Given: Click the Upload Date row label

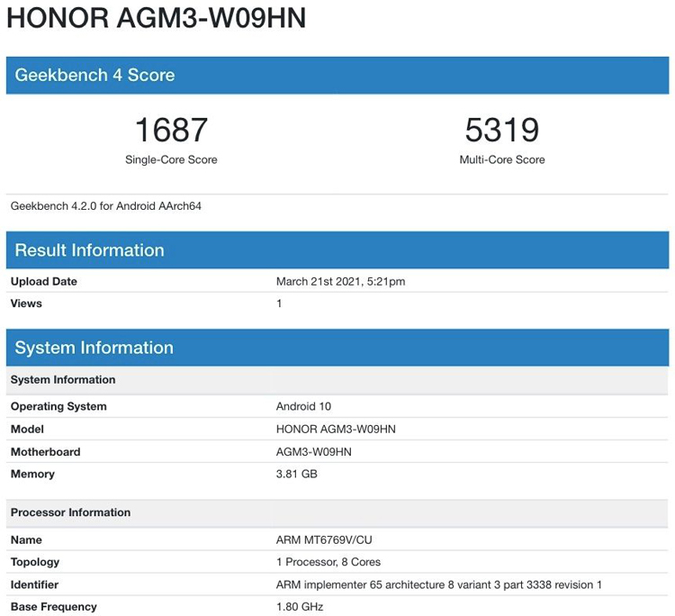Looking at the screenshot, I should pyautogui.click(x=44, y=282).
